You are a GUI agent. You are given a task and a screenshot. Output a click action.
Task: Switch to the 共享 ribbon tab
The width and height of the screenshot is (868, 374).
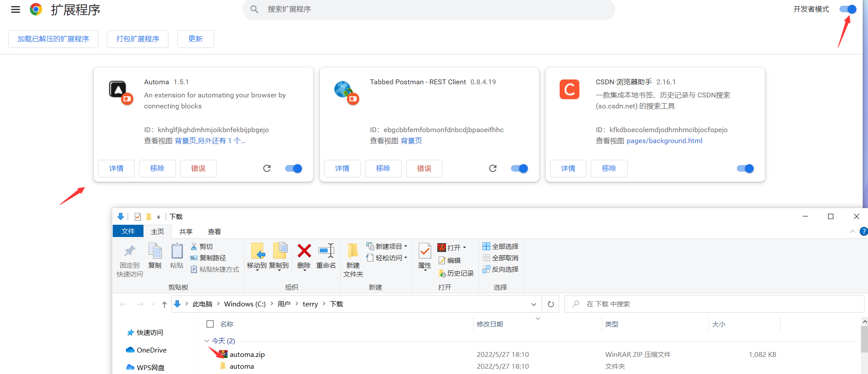[x=186, y=231]
